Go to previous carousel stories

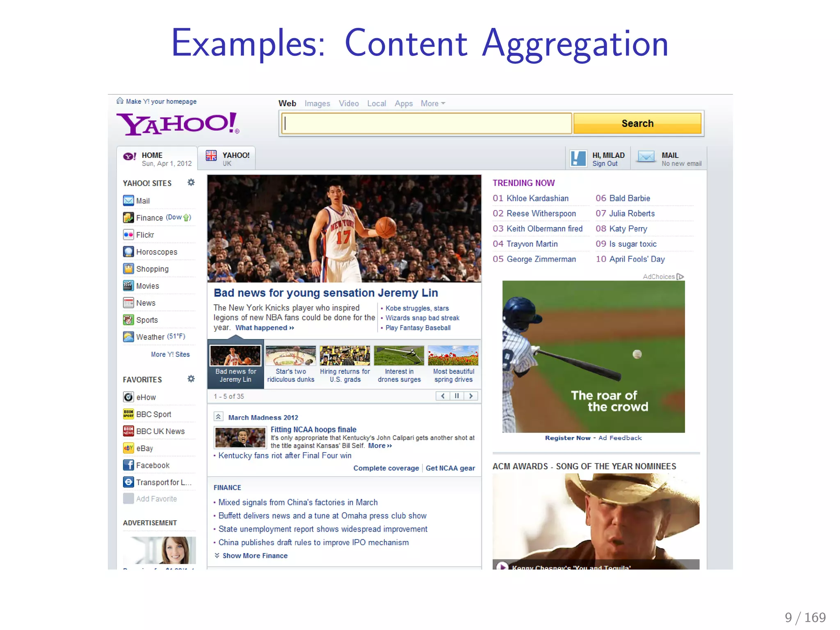pos(443,396)
